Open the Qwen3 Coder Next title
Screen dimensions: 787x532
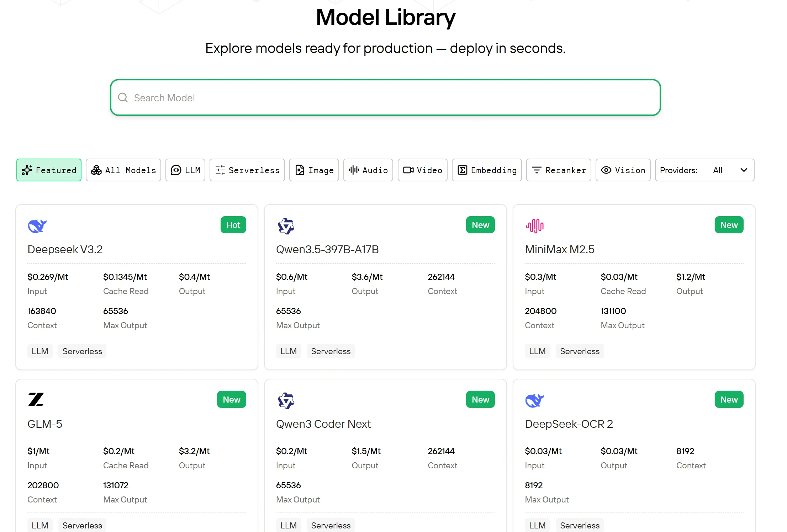323,424
